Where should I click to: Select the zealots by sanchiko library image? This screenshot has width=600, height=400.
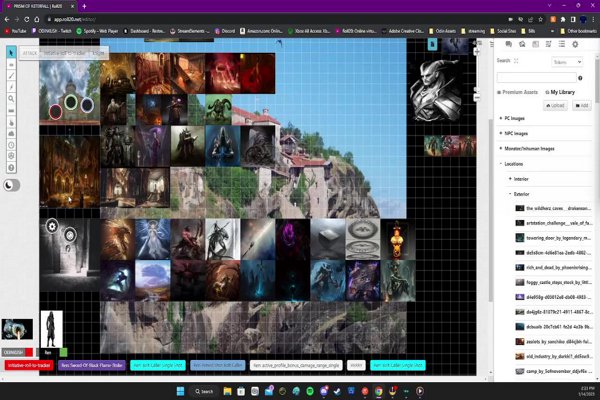click(x=553, y=341)
